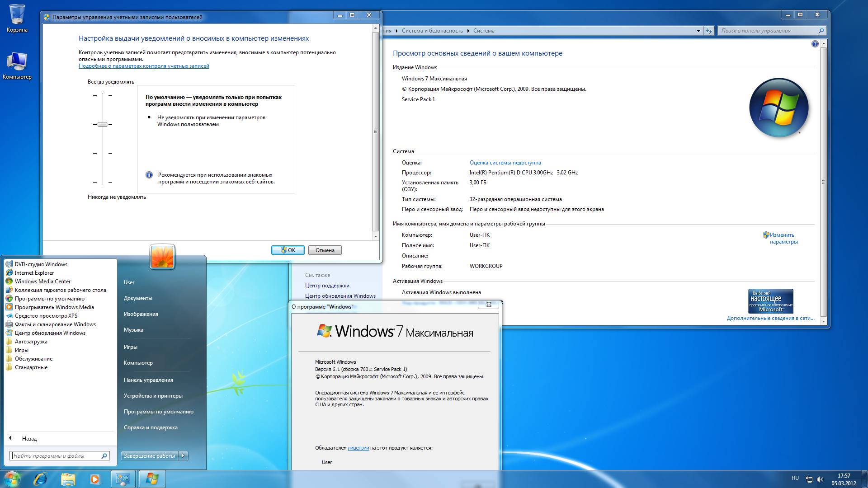Click the Поиск в панели управления search field

768,31
